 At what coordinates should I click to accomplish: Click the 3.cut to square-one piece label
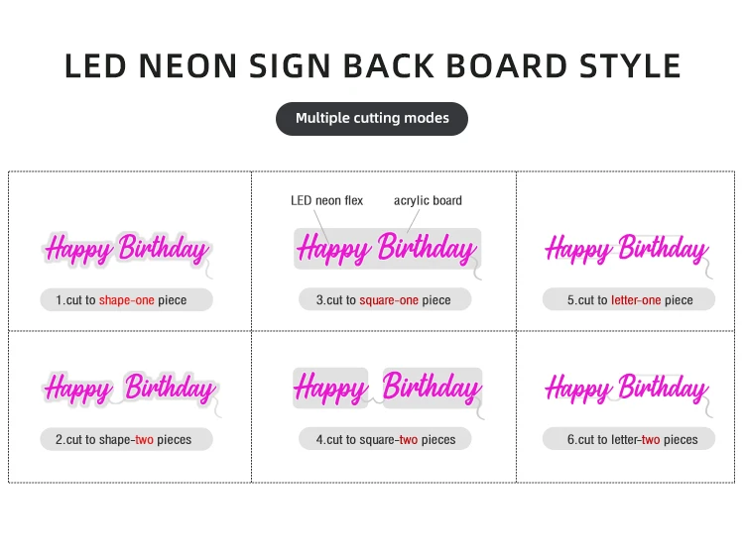tap(385, 299)
